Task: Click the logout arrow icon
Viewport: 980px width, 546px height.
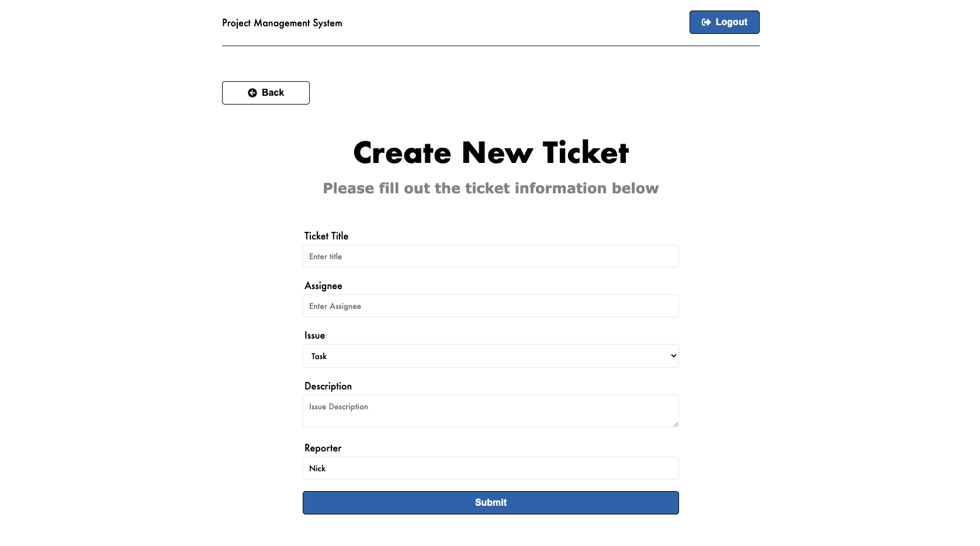Action: [x=707, y=22]
